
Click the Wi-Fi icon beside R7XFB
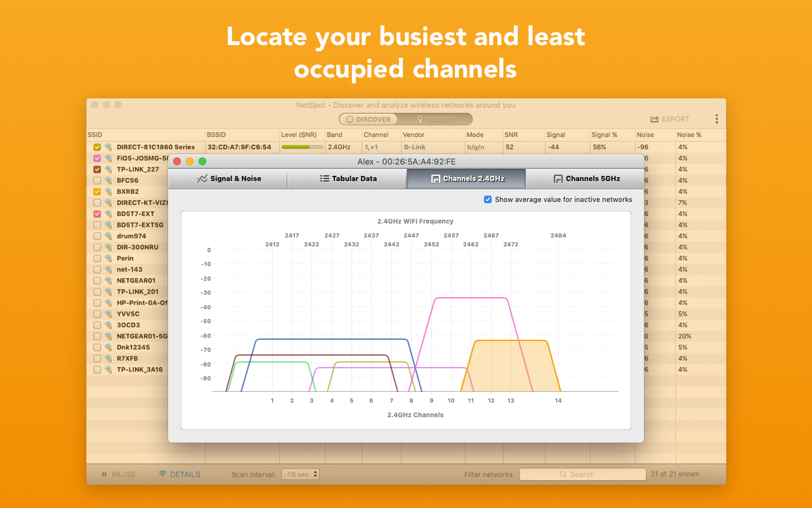pyautogui.click(x=108, y=358)
